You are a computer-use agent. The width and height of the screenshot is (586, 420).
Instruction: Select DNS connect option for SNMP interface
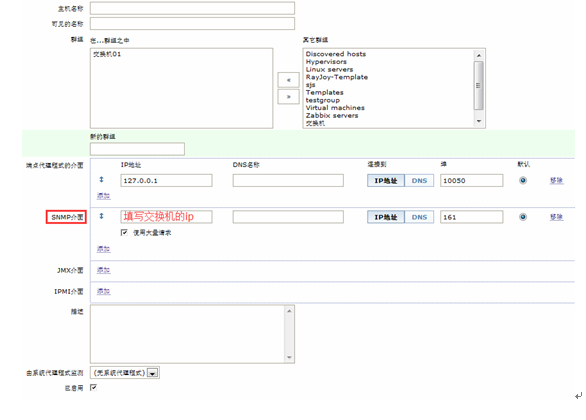(x=419, y=217)
